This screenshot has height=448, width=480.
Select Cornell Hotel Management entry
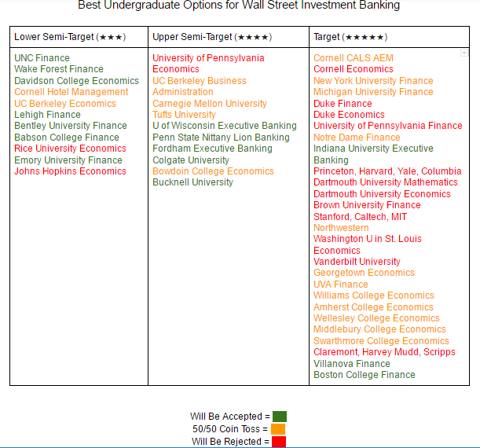(x=71, y=92)
